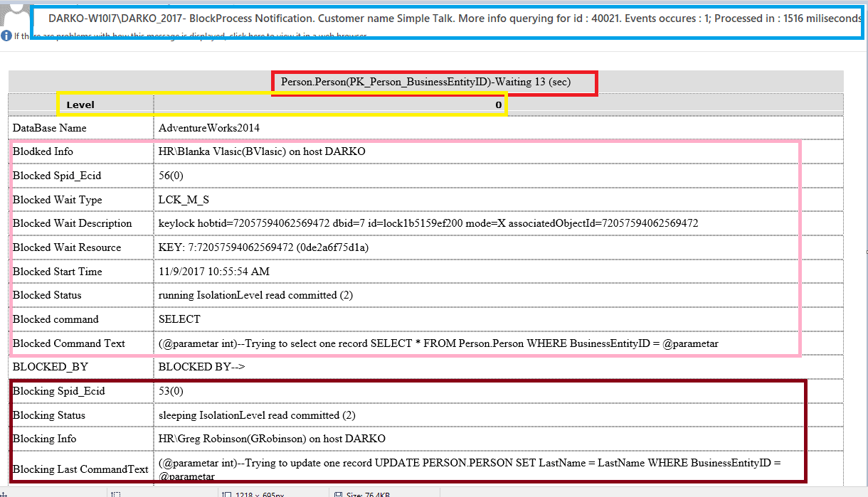Click the blocked SELECT command text query
Screen dimensions: 868x497
[x=438, y=343]
